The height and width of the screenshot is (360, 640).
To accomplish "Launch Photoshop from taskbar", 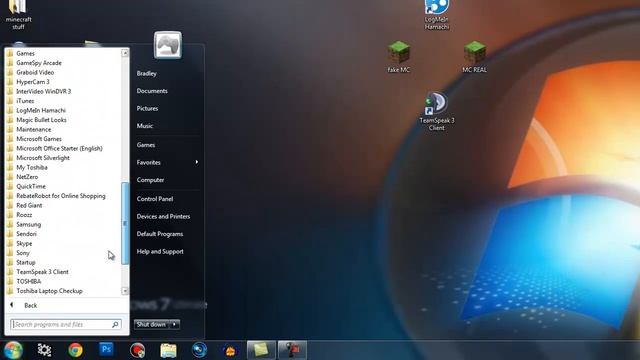I will point(107,349).
